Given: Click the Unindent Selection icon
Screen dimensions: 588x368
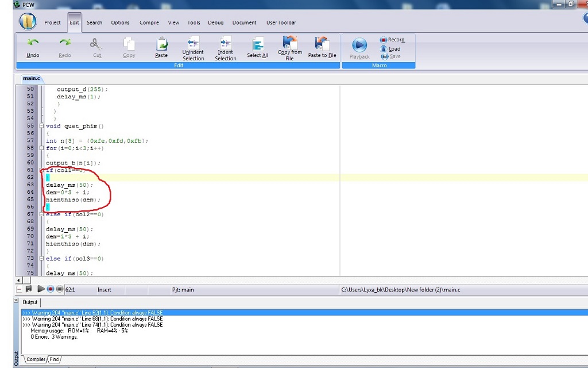Looking at the screenshot, I should [193, 43].
